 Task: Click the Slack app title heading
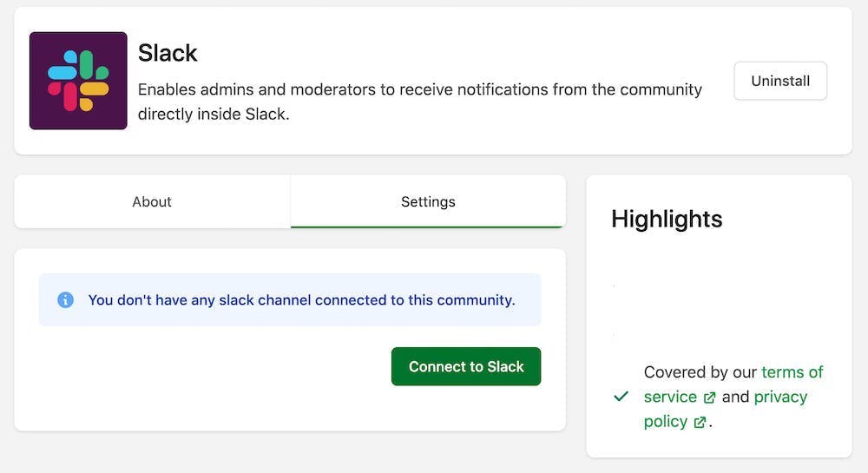click(168, 53)
